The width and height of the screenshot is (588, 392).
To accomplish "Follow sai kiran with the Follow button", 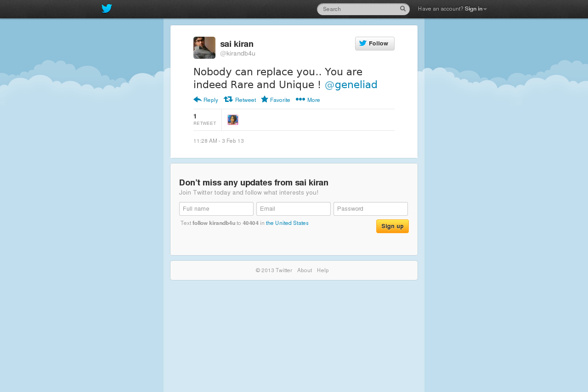I will tap(375, 44).
